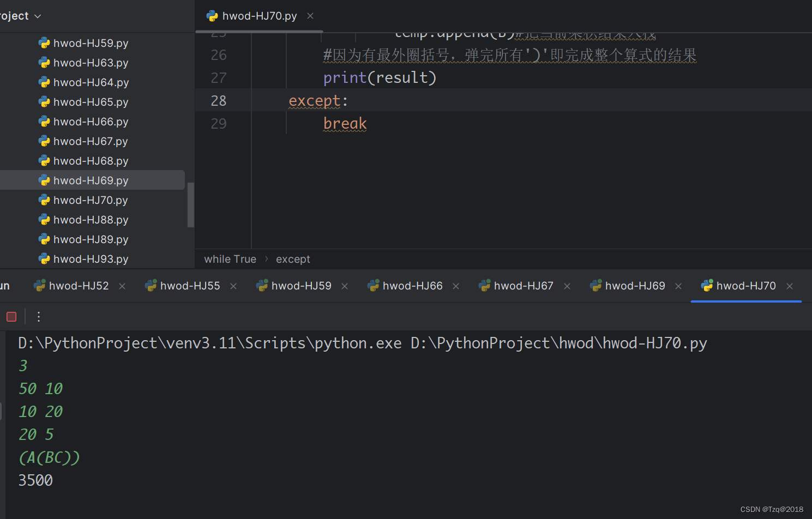Click the break statement in the editor
The width and height of the screenshot is (812, 519).
click(x=345, y=124)
